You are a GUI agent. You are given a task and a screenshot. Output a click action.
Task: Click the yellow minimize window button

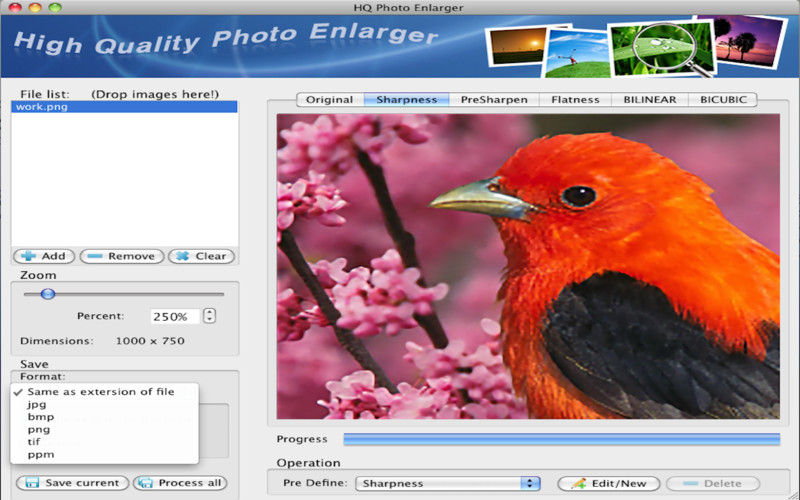pos(35,7)
